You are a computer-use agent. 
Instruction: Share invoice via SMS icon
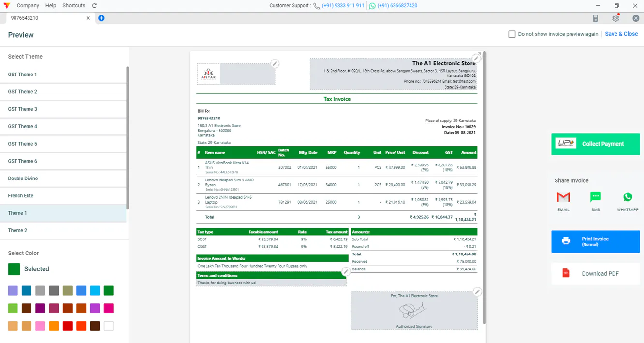point(596,197)
